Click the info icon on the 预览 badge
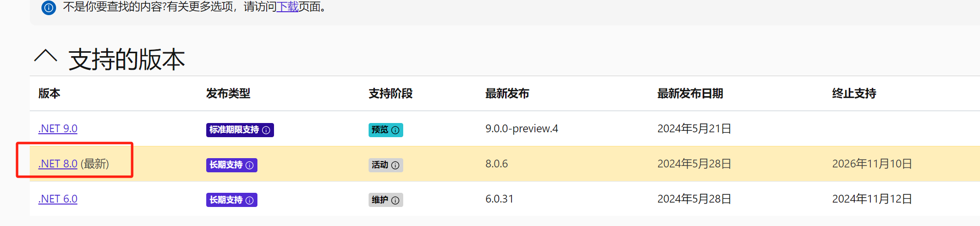The image size is (980, 226). (x=395, y=130)
